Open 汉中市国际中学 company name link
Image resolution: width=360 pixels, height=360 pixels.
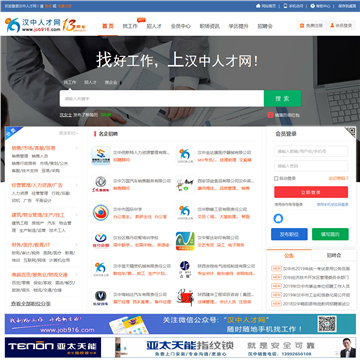[128, 209]
